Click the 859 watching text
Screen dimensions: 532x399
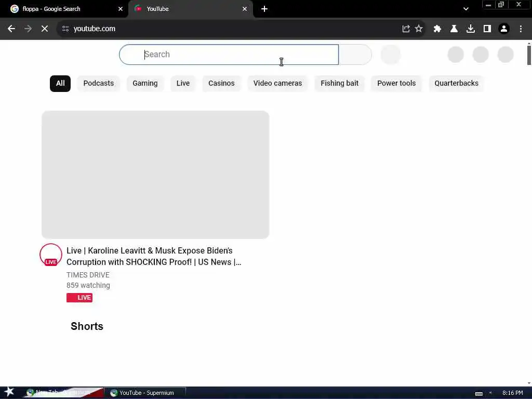[88, 285]
